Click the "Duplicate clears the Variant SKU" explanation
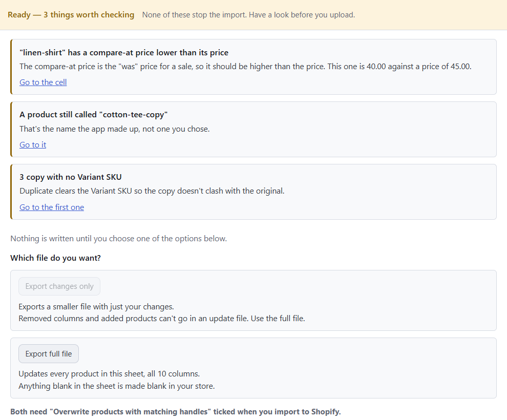 152,191
